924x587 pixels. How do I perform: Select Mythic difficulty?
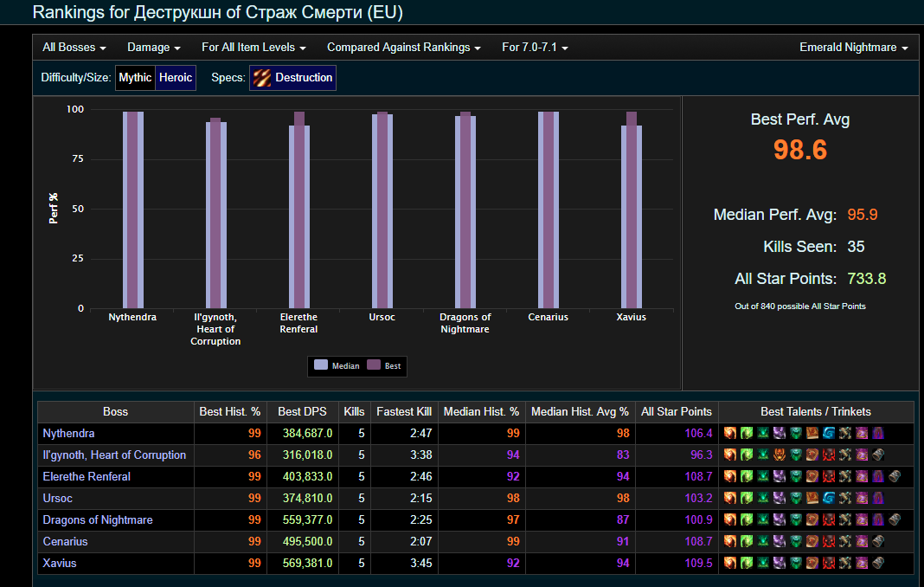click(135, 77)
